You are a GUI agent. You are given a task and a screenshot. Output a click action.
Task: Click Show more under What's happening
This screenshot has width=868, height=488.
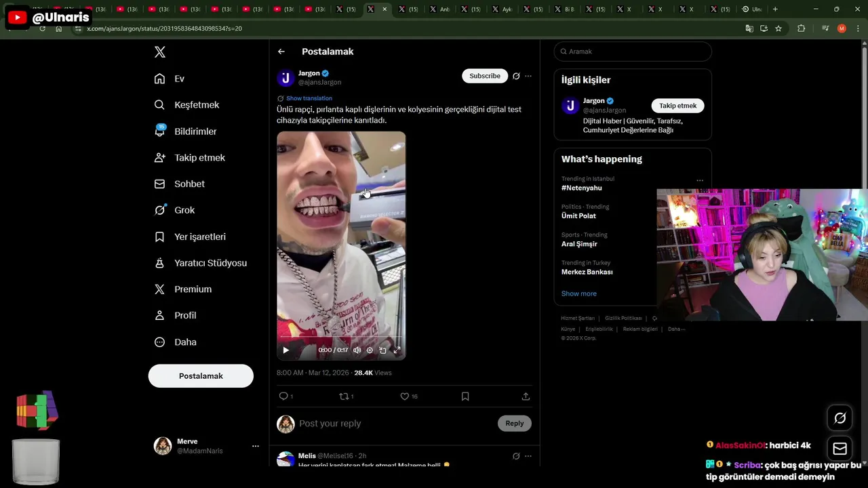point(579,293)
